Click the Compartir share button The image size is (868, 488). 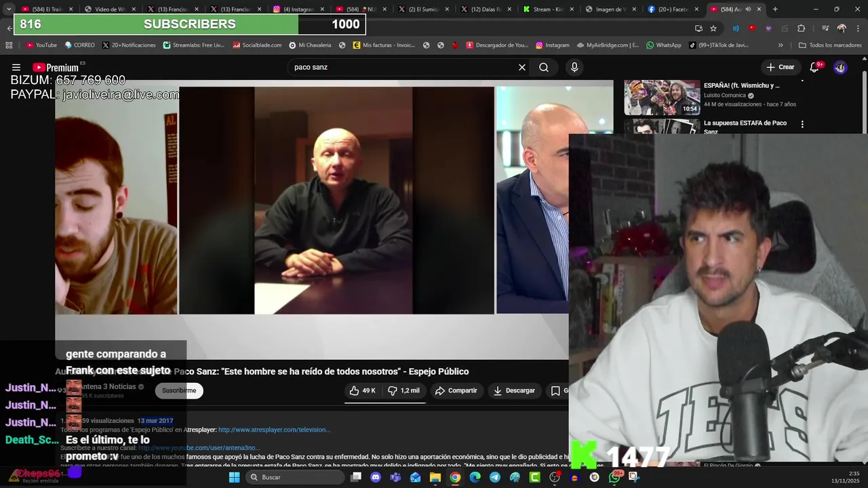456,390
